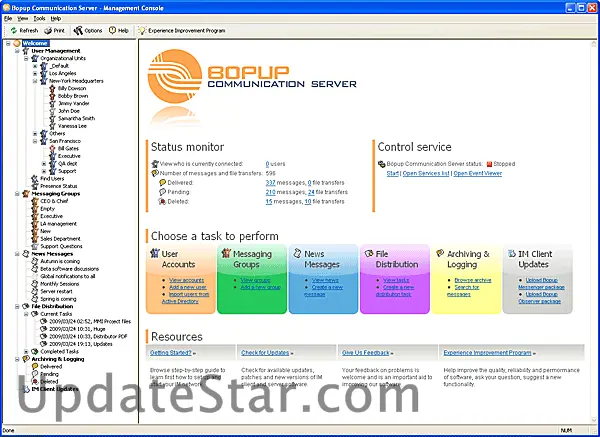Click Check for Updates link
600x437 pixels.
coord(265,353)
